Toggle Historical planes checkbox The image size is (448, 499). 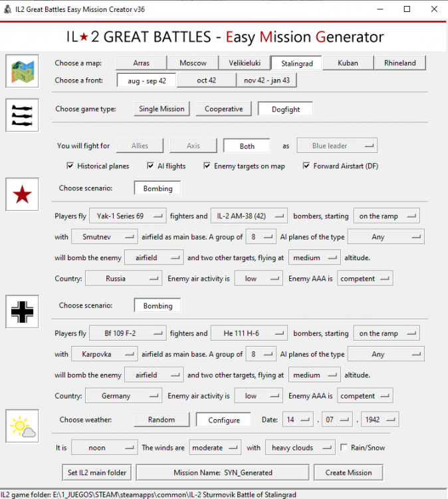[70, 166]
